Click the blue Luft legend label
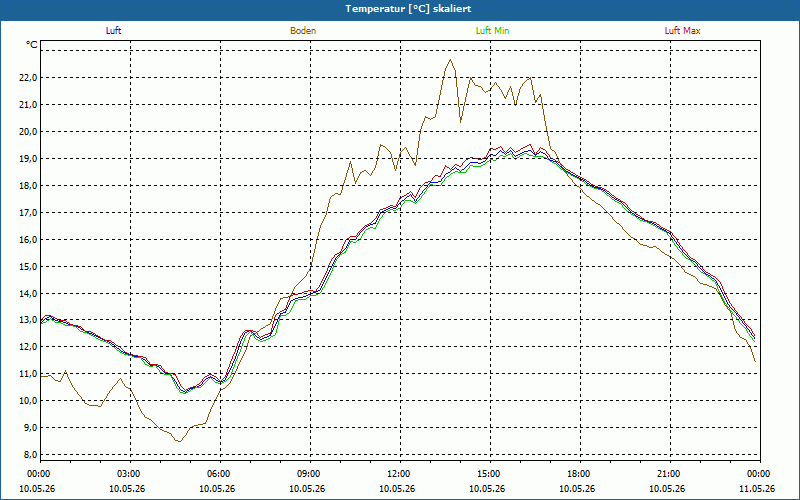Viewport: 800px width, 500px height. click(113, 31)
